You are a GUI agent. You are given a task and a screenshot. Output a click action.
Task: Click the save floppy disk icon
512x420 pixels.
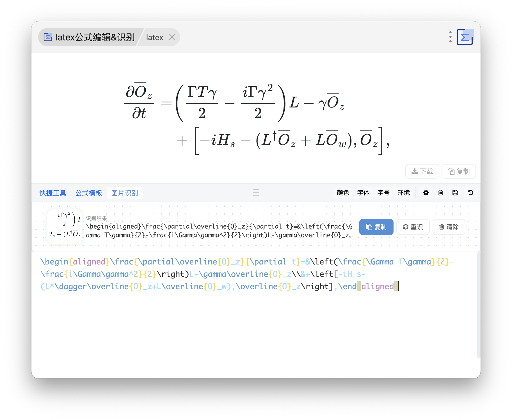455,193
